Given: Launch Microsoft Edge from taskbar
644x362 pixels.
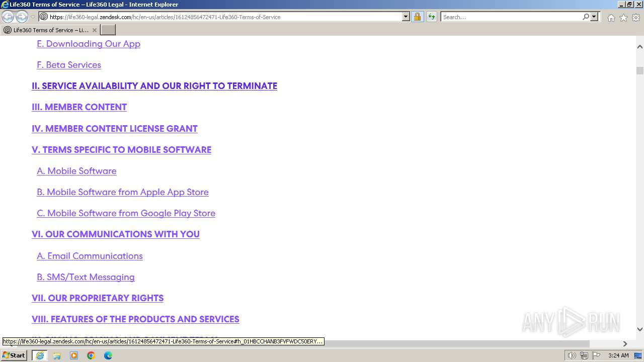Looking at the screenshot, I should [x=108, y=355].
